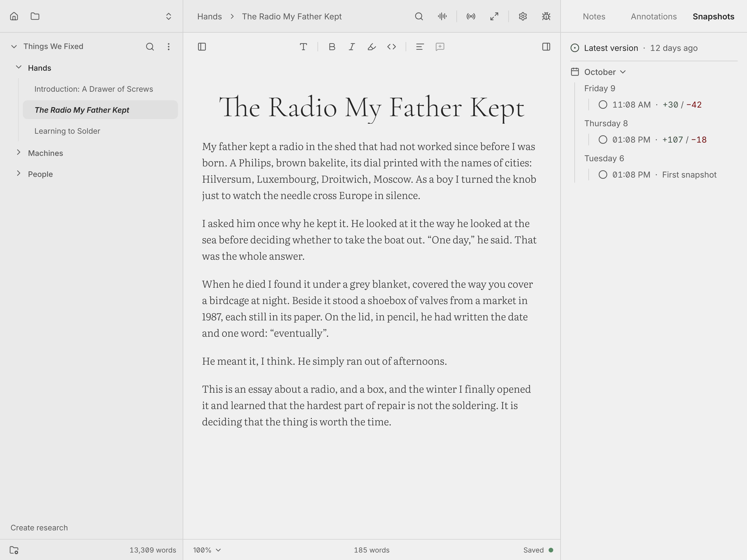Click Hands in the breadcrumb
Screen dimensions: 747x560
(x=209, y=17)
